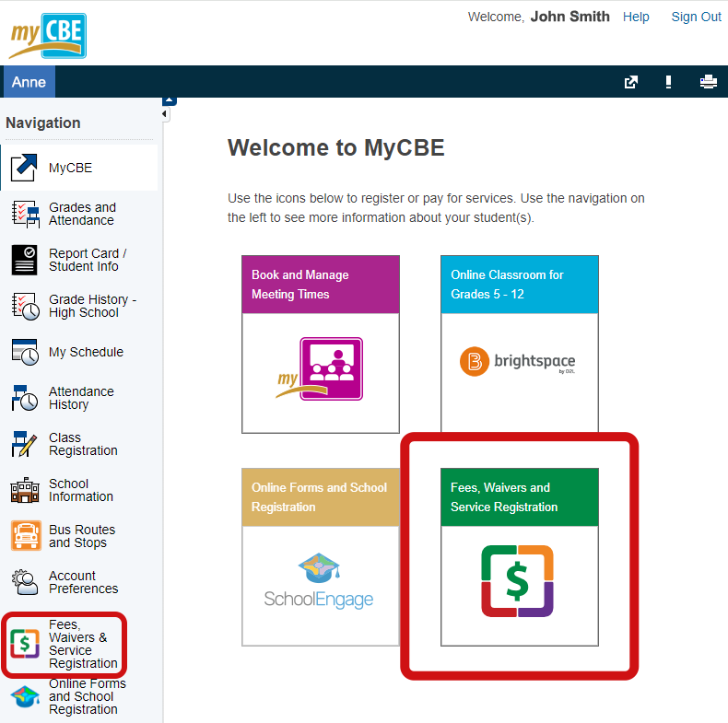
Task: Click the SchoolEngage Online Forms tile
Action: pyautogui.click(x=321, y=556)
